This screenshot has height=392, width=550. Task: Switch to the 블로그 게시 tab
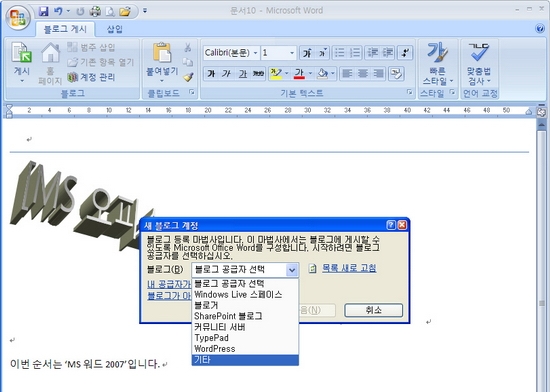pos(65,29)
